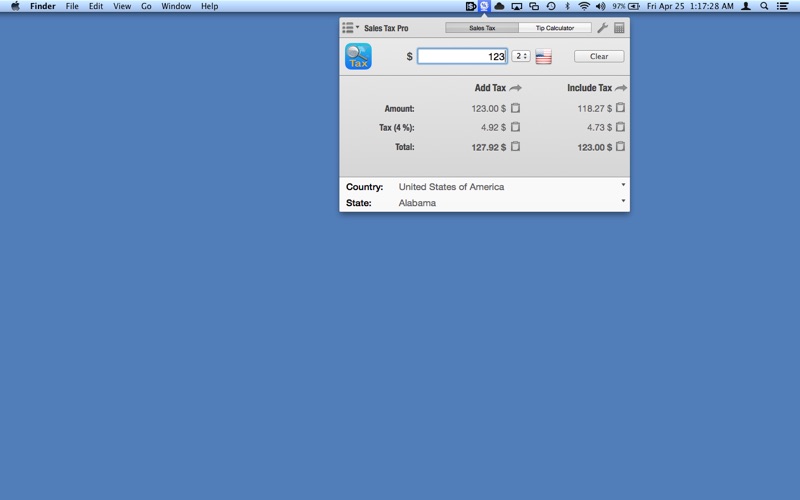Click the 118.27 $ amount value
Image resolution: width=800 pixels, height=500 pixels.
[594, 108]
